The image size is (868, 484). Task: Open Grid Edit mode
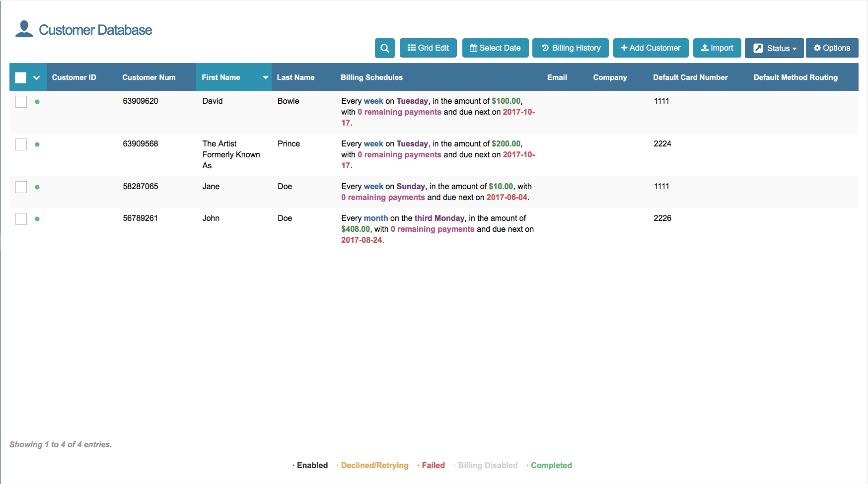[428, 48]
